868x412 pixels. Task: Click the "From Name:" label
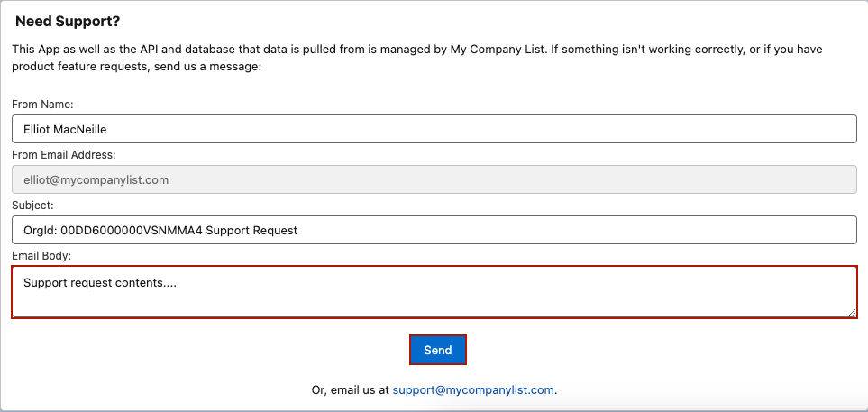(x=42, y=104)
